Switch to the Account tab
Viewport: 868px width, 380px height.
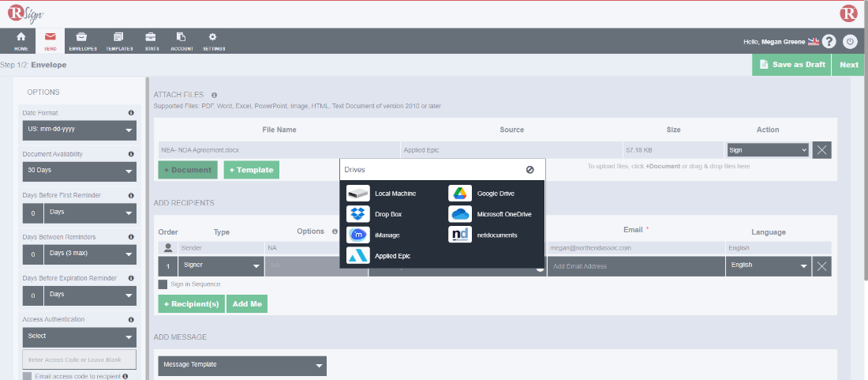pos(181,42)
